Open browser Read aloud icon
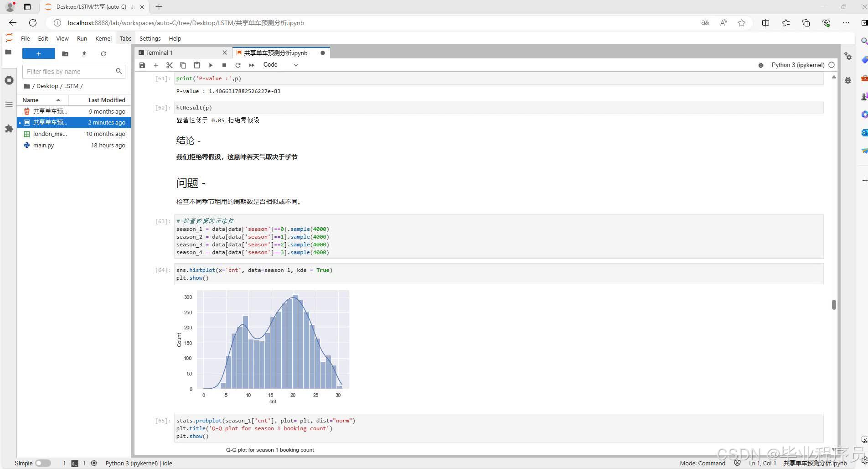The width and height of the screenshot is (868, 469). pos(723,23)
